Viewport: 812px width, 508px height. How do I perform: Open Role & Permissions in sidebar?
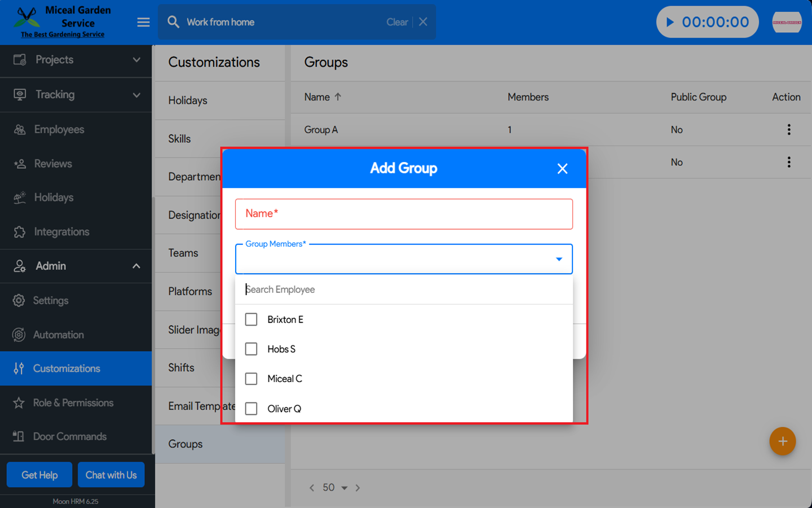(x=73, y=403)
